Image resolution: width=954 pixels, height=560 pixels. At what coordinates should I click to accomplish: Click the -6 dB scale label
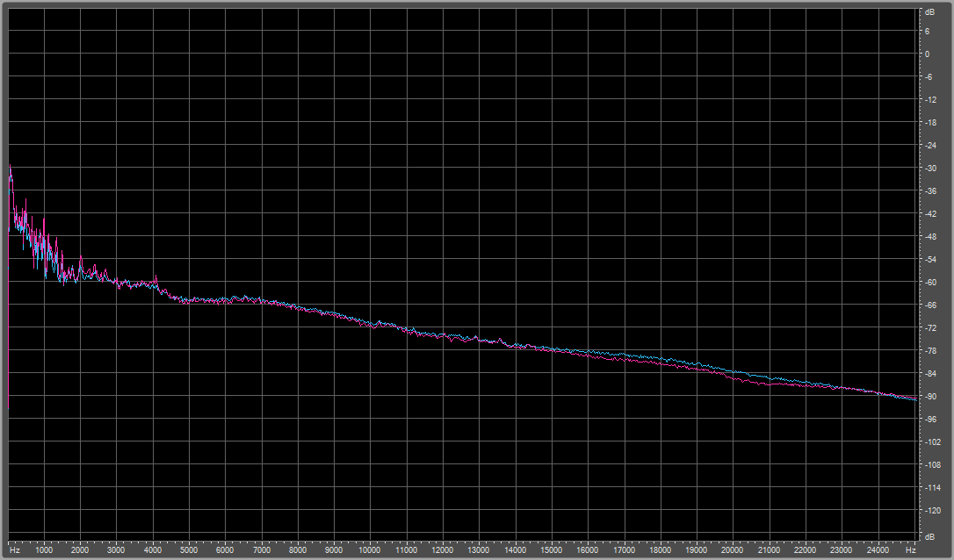929,76
